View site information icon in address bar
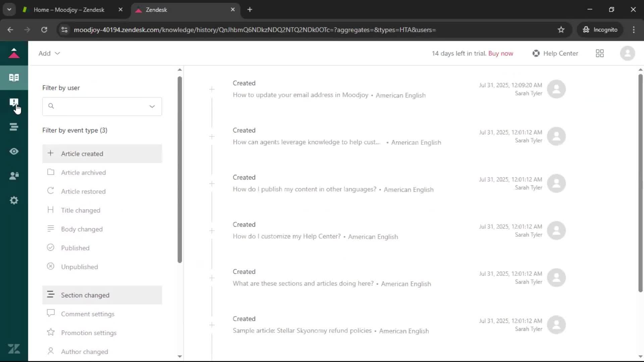This screenshot has width=644, height=362. pos(64,30)
